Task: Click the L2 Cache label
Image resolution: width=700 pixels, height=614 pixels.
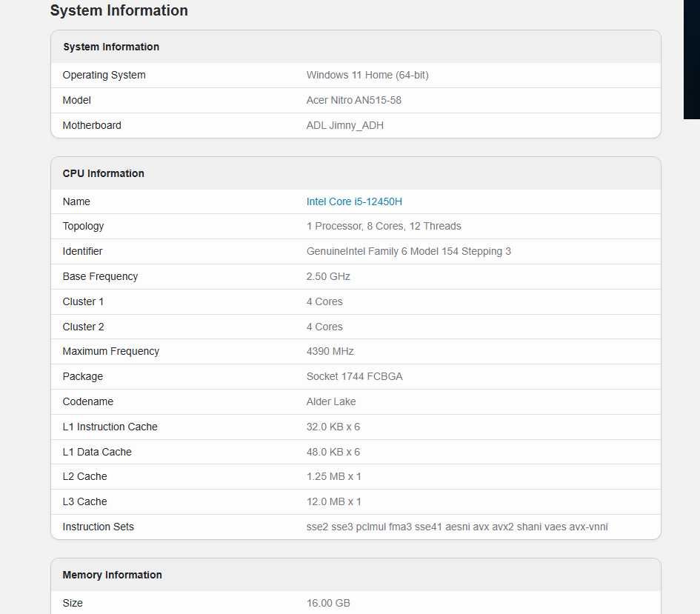Action: pyautogui.click(x=85, y=476)
